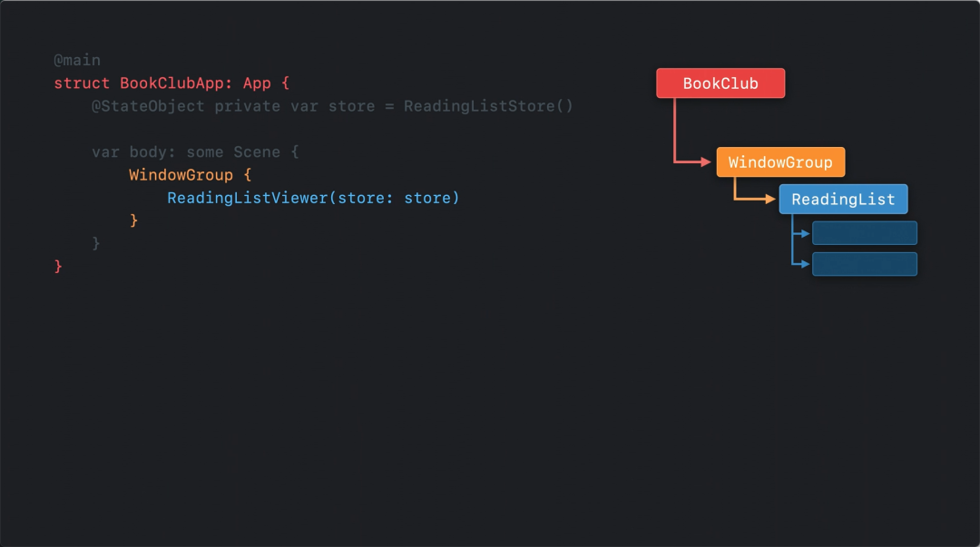Click the @StateObject property wrapper
Image resolution: width=980 pixels, height=547 pixels.
click(x=148, y=106)
